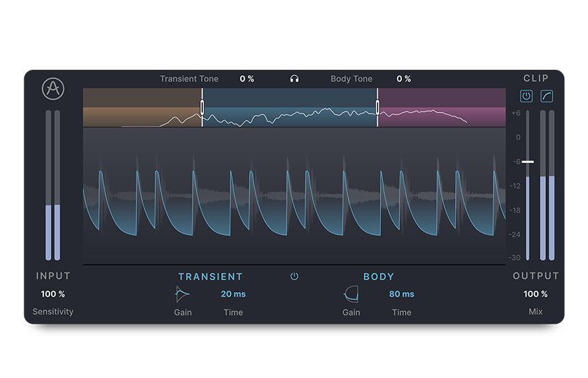The width and height of the screenshot is (588, 378).
Task: Click the Input Sensitivity 100 % value
Action: pyautogui.click(x=53, y=294)
